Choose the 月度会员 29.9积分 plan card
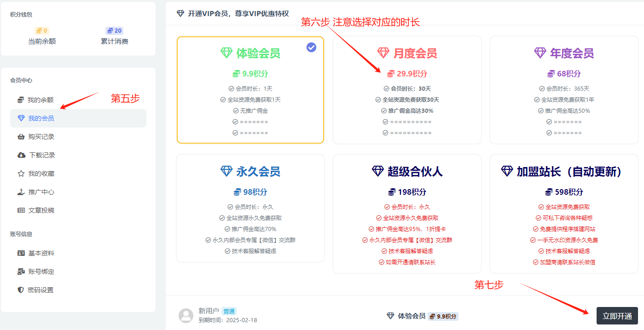Screen dimensions: 644x330 point(407,90)
